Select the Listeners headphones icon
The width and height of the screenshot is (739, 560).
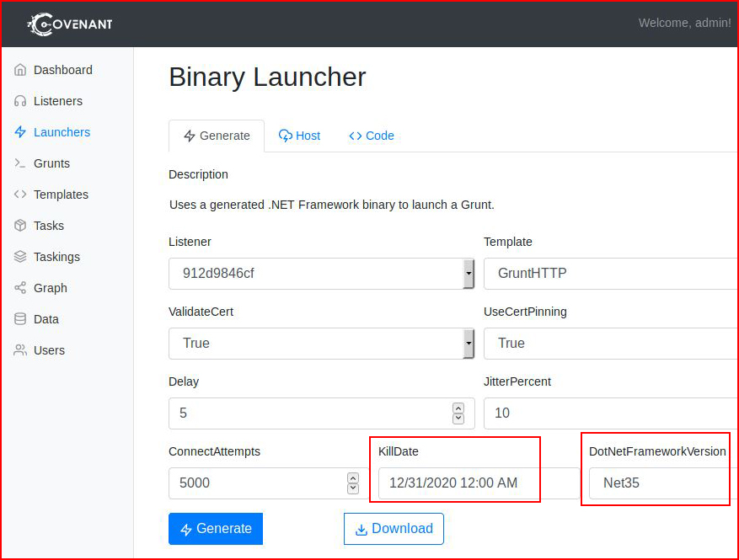[19, 101]
